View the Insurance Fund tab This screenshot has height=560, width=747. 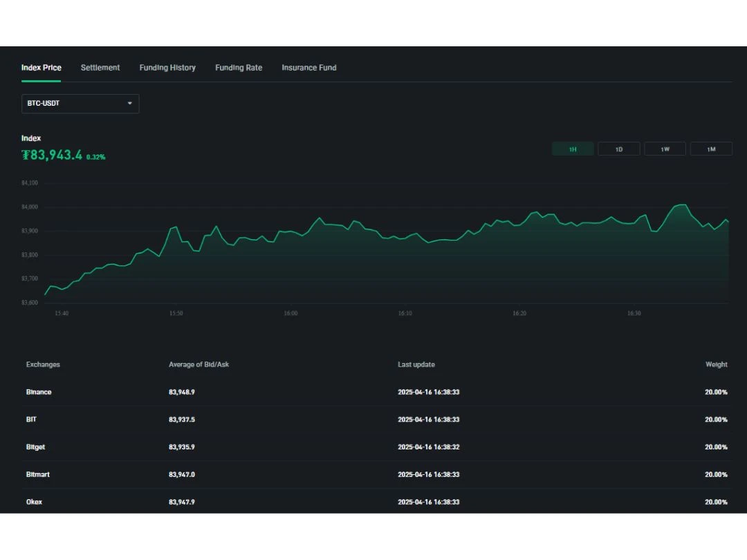click(x=308, y=67)
